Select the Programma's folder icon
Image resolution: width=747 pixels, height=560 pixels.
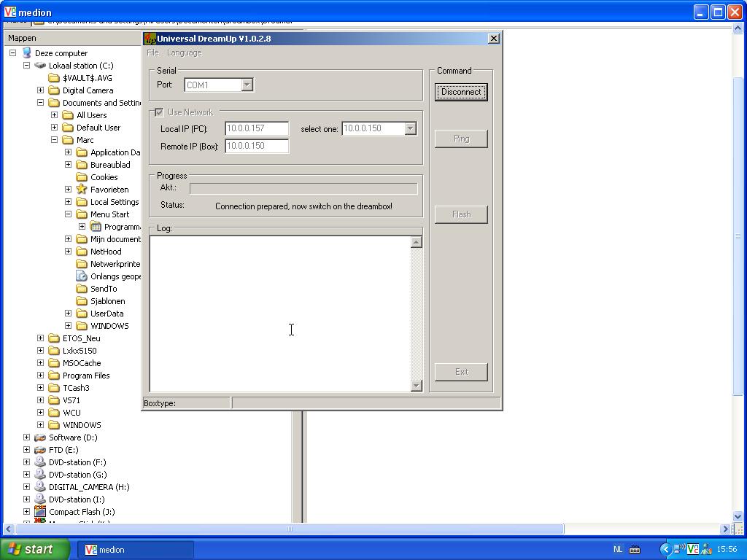(96, 226)
